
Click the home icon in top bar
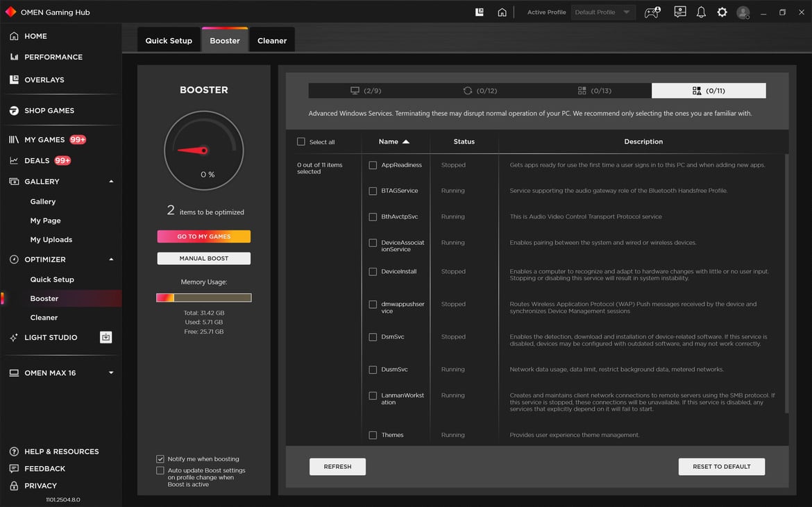coord(502,12)
